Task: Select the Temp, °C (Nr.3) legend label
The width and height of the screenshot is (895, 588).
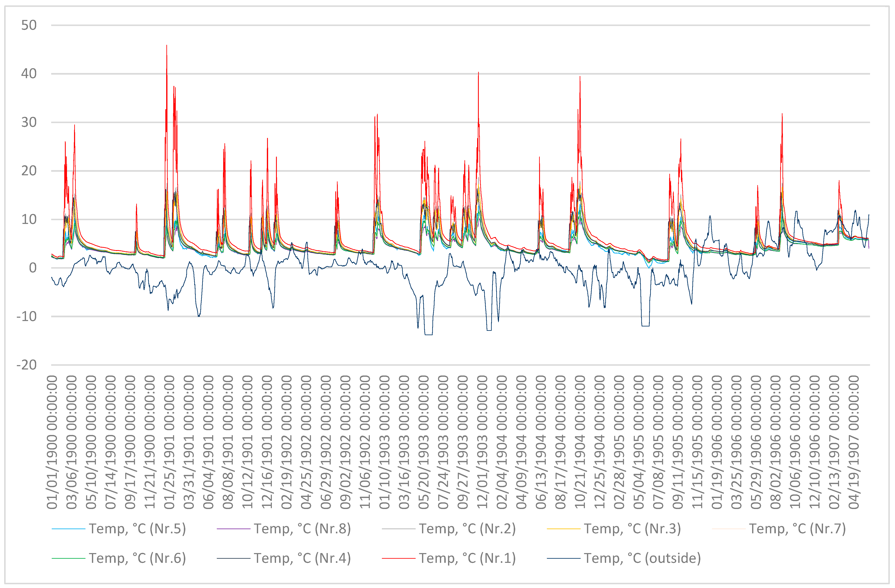Action: [x=633, y=529]
